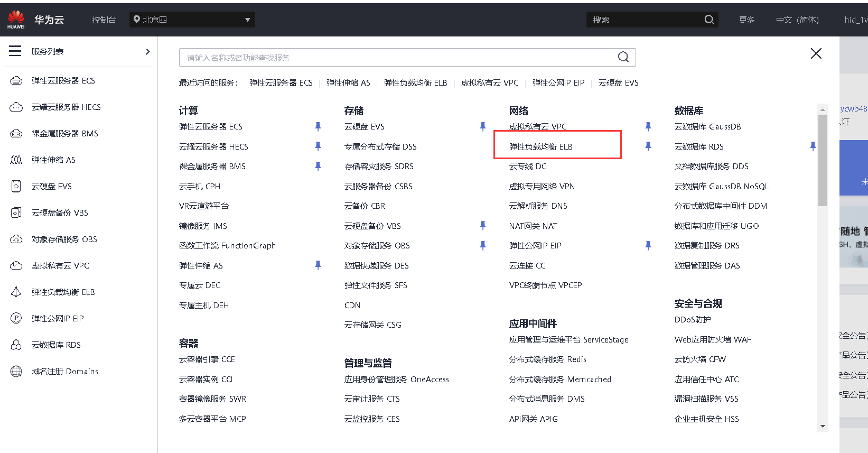Screen dimensions: 868x453
Task: Open the hamburger service list icon
Action: pyautogui.click(x=15, y=51)
